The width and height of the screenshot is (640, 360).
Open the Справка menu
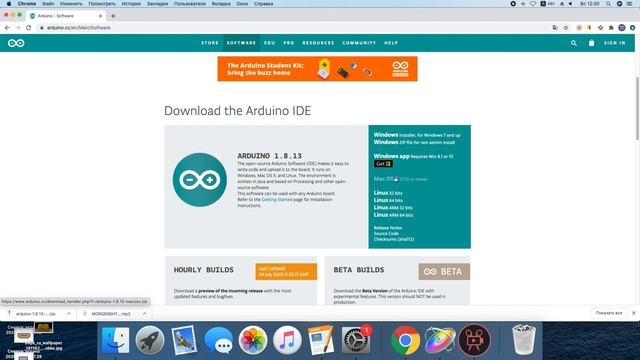(264, 4)
